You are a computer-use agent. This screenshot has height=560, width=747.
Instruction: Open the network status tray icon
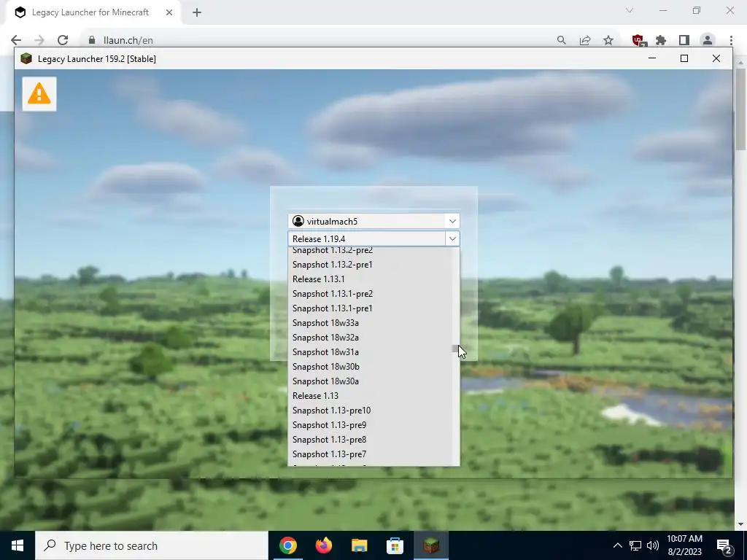[635, 545]
